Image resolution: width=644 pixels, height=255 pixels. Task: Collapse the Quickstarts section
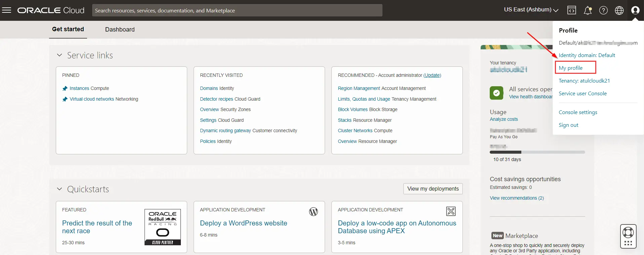(x=59, y=189)
